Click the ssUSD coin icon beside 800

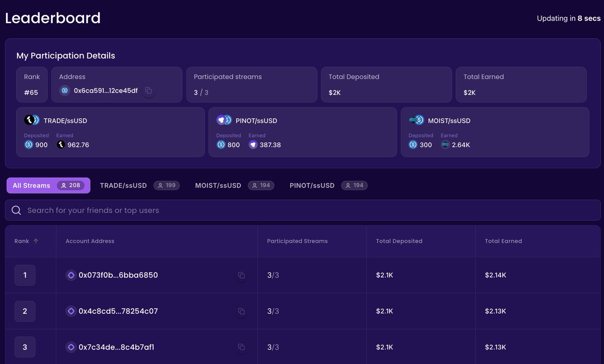pyautogui.click(x=221, y=145)
